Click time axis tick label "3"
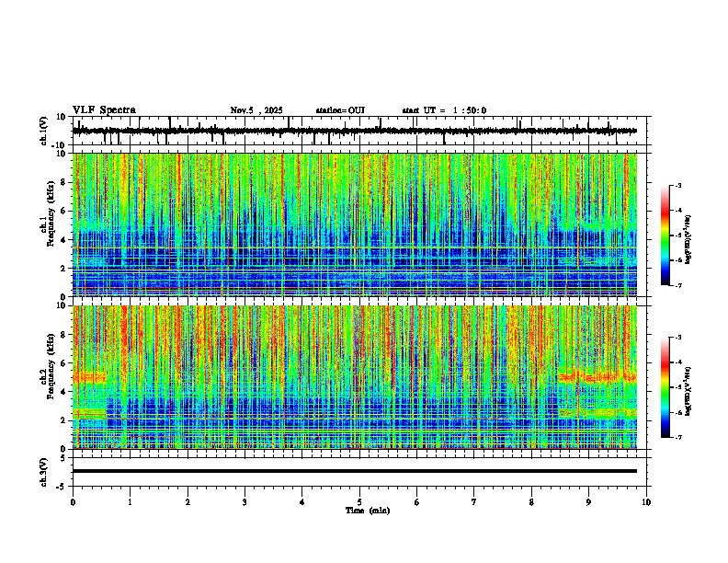The width and height of the screenshot is (728, 563). point(245,502)
